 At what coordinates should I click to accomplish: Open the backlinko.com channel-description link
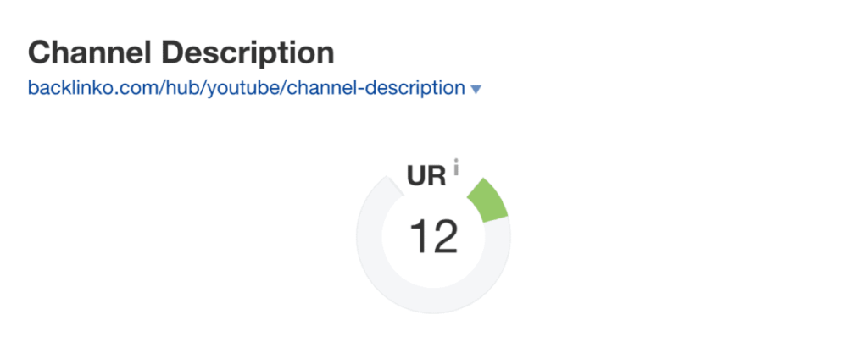click(x=246, y=88)
